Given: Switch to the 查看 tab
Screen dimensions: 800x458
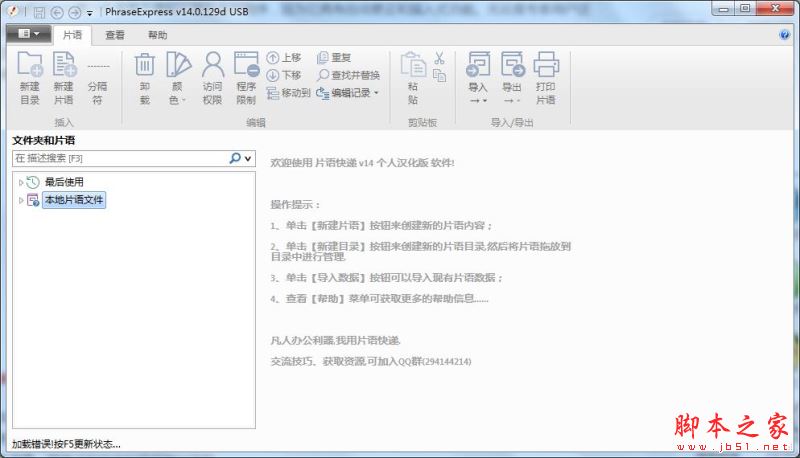Looking at the screenshot, I should click(x=115, y=35).
